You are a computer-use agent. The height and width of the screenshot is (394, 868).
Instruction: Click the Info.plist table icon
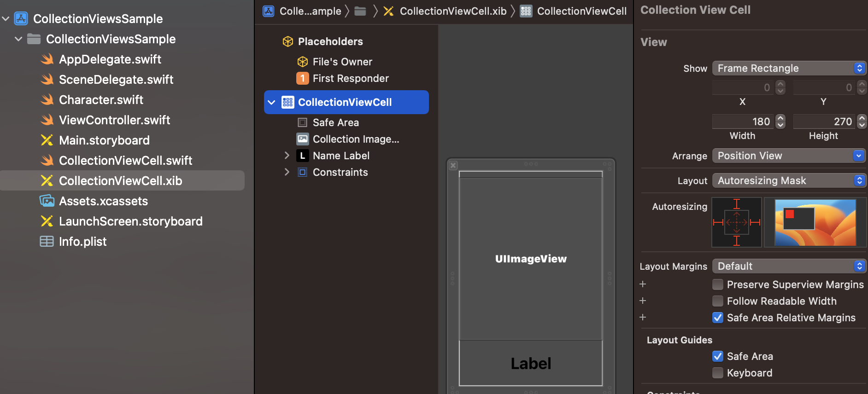pyautogui.click(x=47, y=242)
